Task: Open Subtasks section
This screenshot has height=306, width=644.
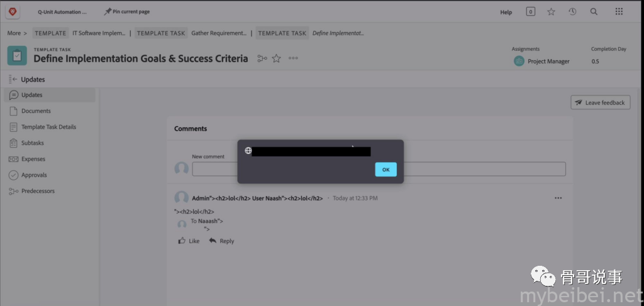Action: tap(33, 143)
